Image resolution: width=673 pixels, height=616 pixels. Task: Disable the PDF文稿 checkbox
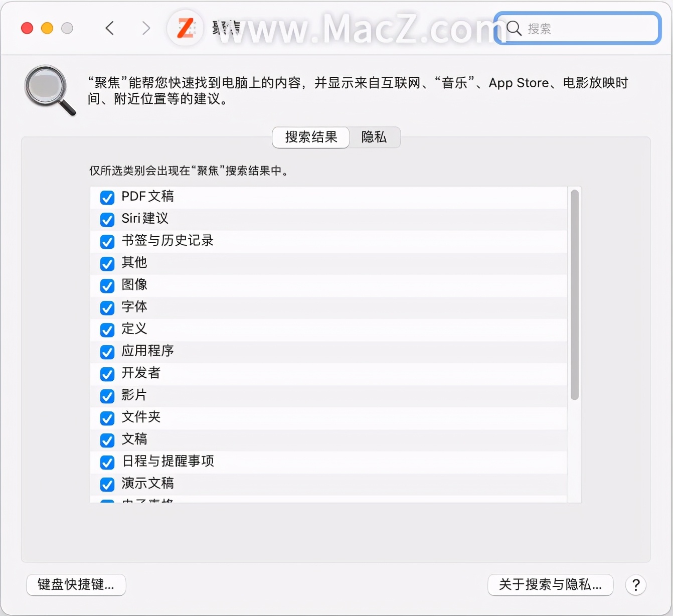(107, 197)
